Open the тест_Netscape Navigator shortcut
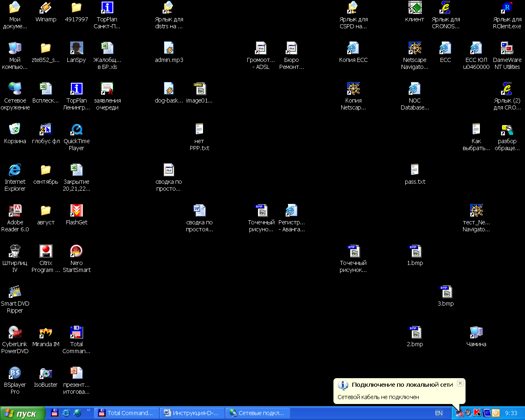The image size is (525, 420). [476, 218]
